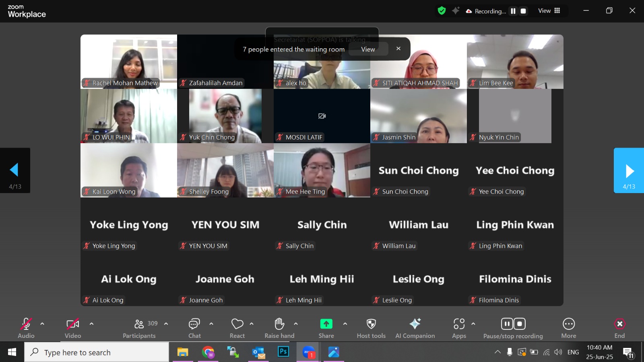Select Kai Loon Wong's video tile
This screenshot has height=362, width=644.
pos(129,170)
